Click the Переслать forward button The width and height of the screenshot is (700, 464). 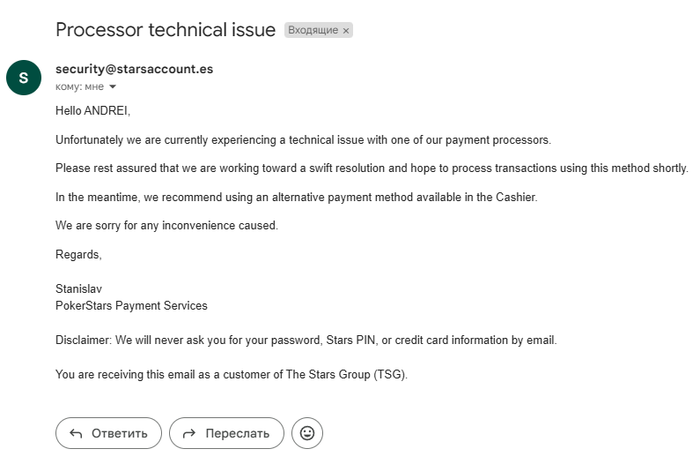click(226, 433)
